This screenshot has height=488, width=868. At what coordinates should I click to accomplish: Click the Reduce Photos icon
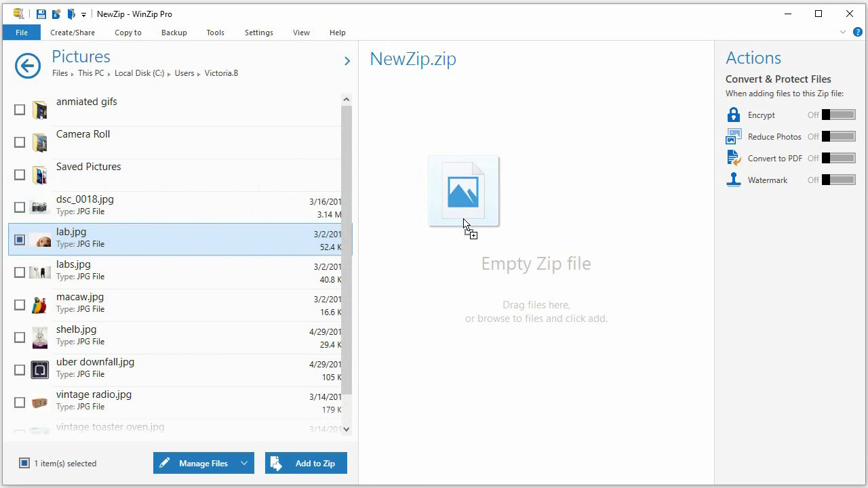pyautogui.click(x=733, y=136)
